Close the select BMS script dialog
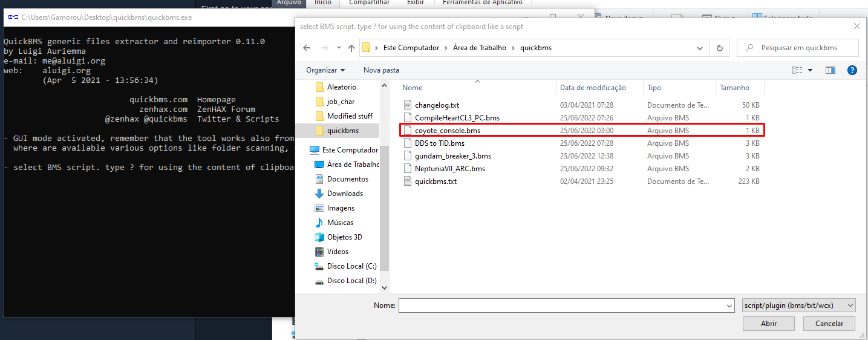This screenshot has width=868, height=340. [x=857, y=26]
